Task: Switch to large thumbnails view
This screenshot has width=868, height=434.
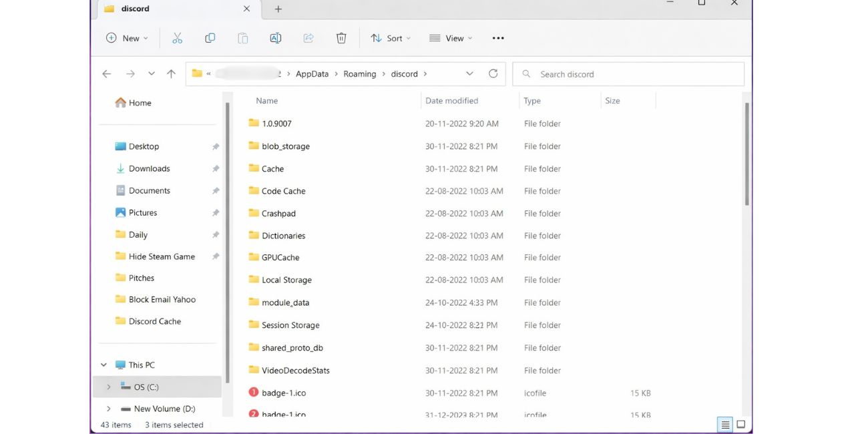Action: (x=741, y=425)
